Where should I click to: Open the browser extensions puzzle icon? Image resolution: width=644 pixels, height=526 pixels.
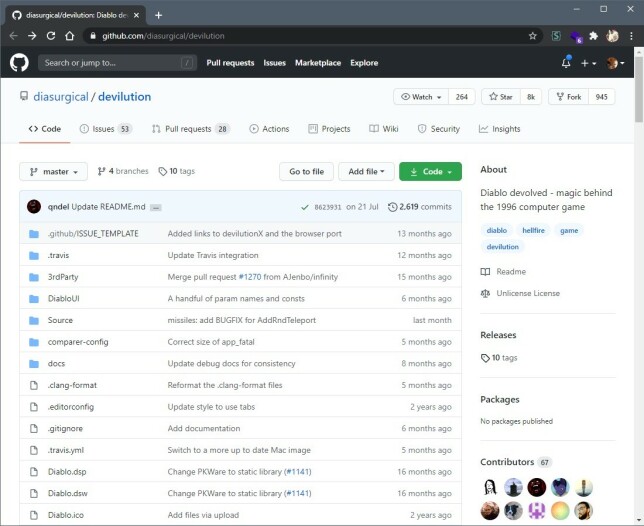593,36
